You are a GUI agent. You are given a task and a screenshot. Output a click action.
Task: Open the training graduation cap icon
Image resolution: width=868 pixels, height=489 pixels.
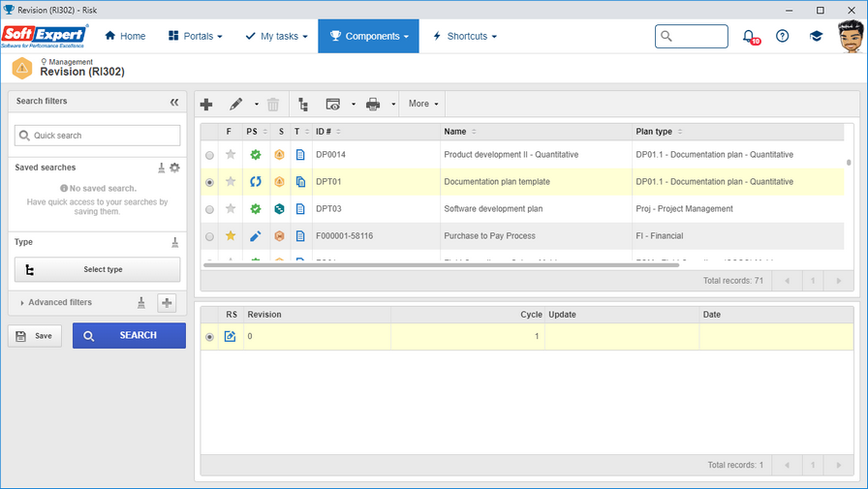click(816, 36)
